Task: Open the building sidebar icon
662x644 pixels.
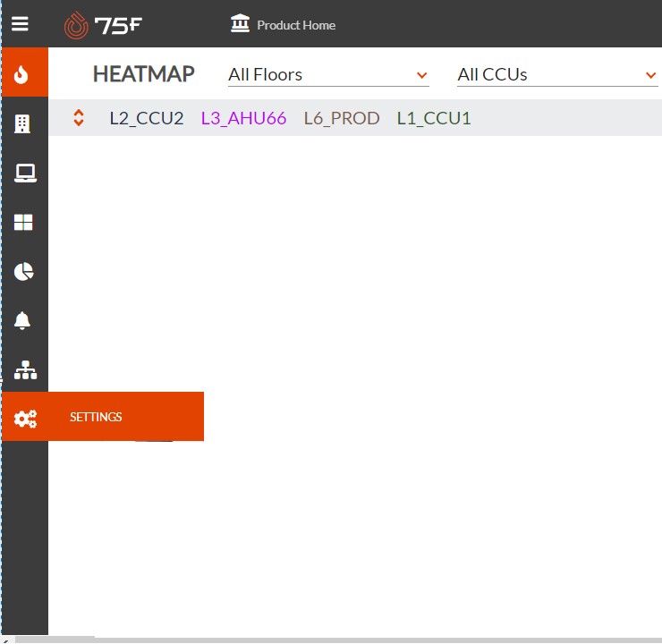Action: (x=23, y=124)
